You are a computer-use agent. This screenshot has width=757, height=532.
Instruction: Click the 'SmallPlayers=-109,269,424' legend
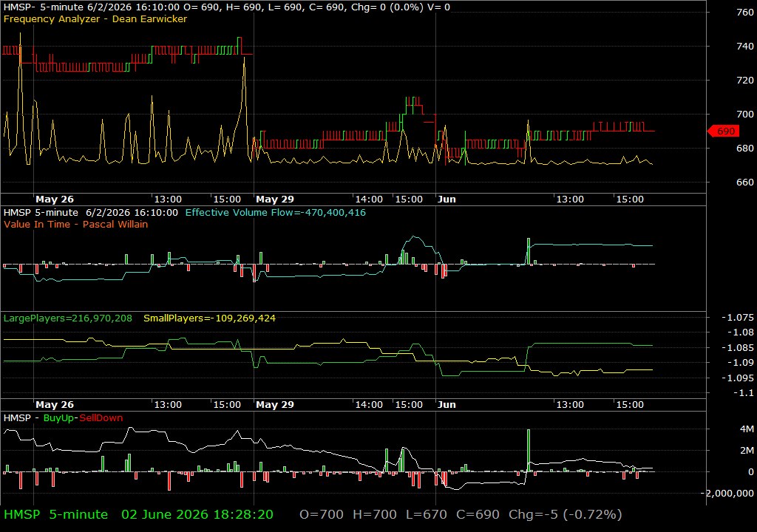209,318
